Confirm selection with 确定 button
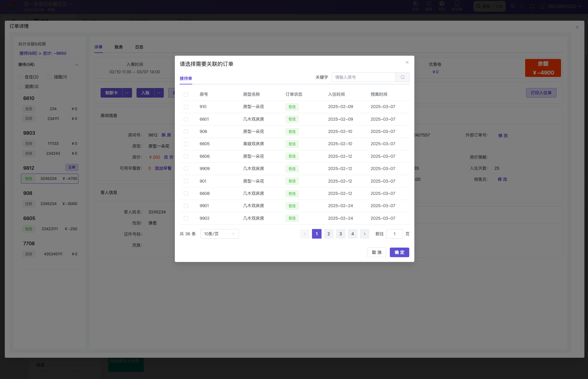588x379 pixels. [x=399, y=252]
